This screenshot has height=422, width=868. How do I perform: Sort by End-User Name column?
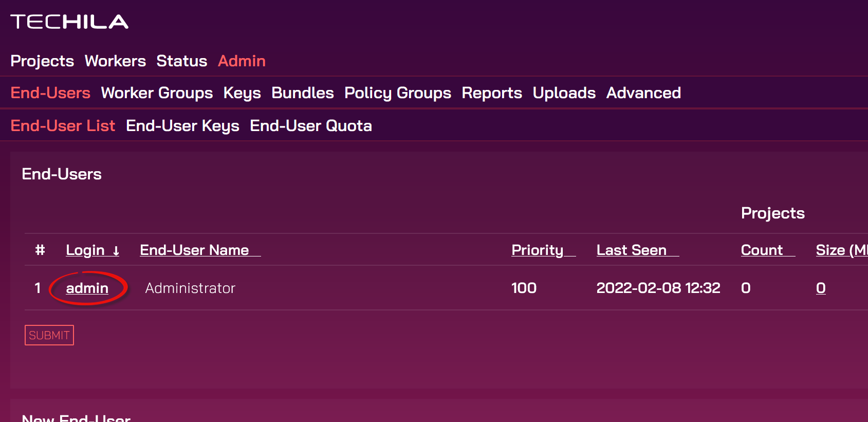[x=194, y=250]
